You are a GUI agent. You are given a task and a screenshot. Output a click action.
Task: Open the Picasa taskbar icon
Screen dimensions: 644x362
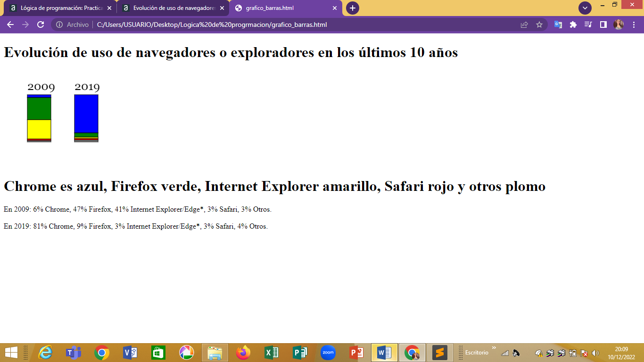[187, 353]
